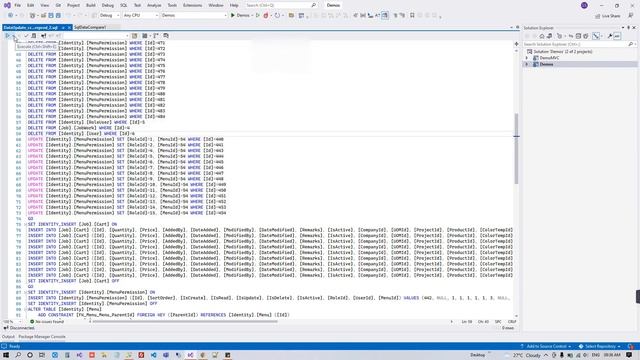Click in the top Search box
Viewport: 640px width, 360px height.
point(281,5)
